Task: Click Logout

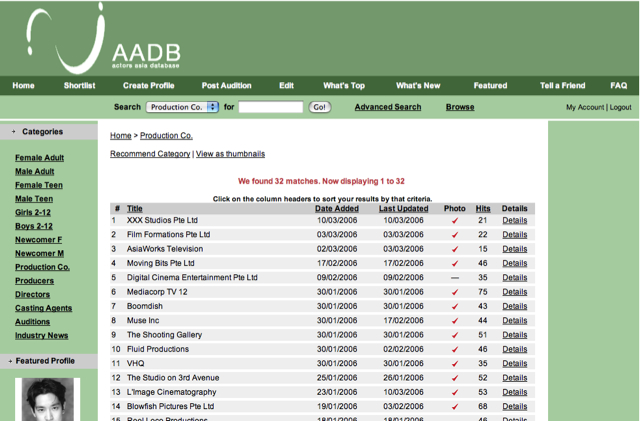Action: (x=620, y=107)
